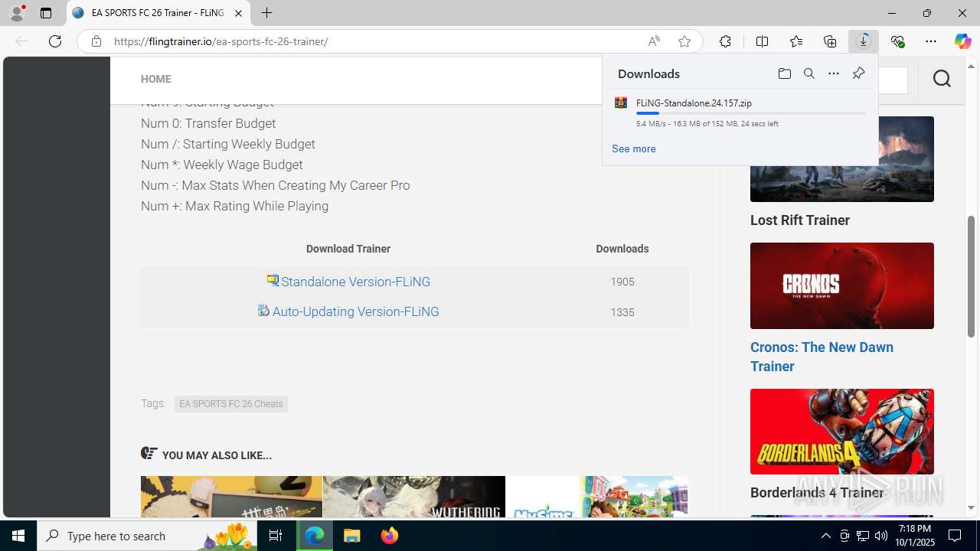Viewport: 980px width, 551px height.
Task: Open a new browser tab
Action: pyautogui.click(x=266, y=13)
